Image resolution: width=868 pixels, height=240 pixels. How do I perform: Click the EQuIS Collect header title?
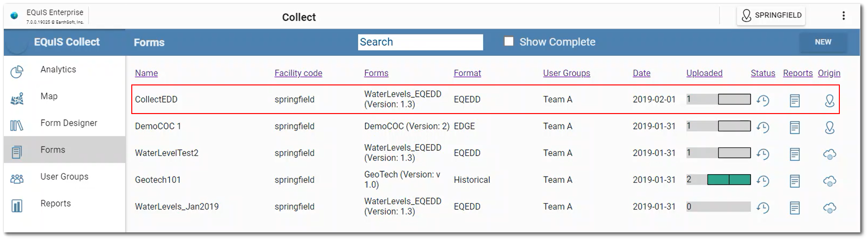[x=67, y=42]
